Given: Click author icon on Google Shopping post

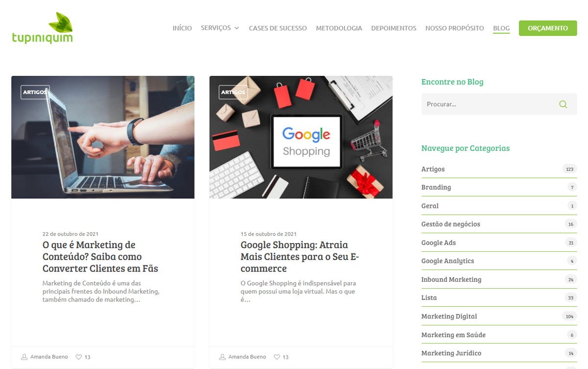Looking at the screenshot, I should click(x=222, y=357).
